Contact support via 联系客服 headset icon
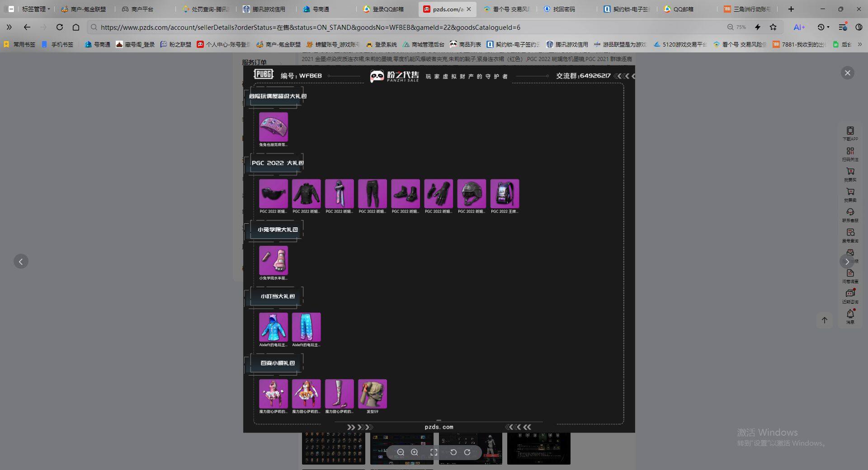The image size is (868, 470). point(850,215)
